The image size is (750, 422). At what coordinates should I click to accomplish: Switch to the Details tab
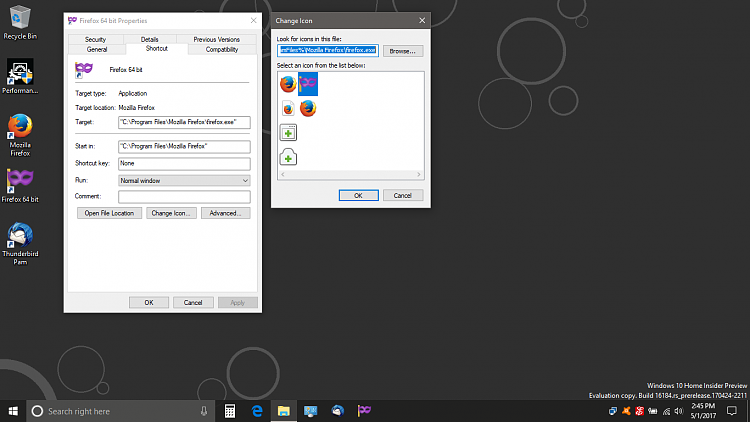[x=149, y=39]
